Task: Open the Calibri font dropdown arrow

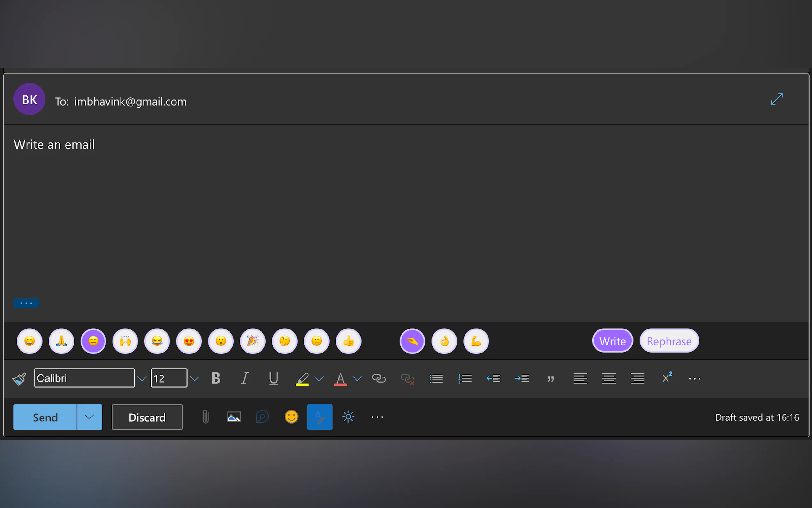Action: pyautogui.click(x=142, y=379)
